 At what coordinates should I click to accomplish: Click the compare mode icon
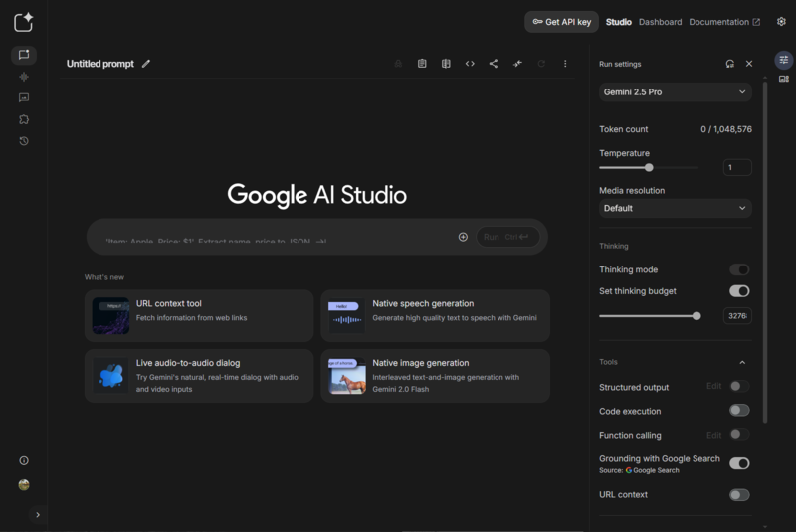point(446,64)
